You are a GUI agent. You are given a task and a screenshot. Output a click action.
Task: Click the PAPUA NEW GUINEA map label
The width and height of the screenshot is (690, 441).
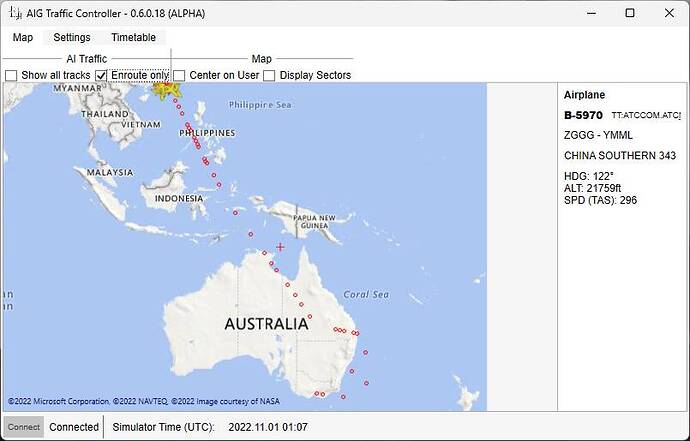pyautogui.click(x=314, y=221)
